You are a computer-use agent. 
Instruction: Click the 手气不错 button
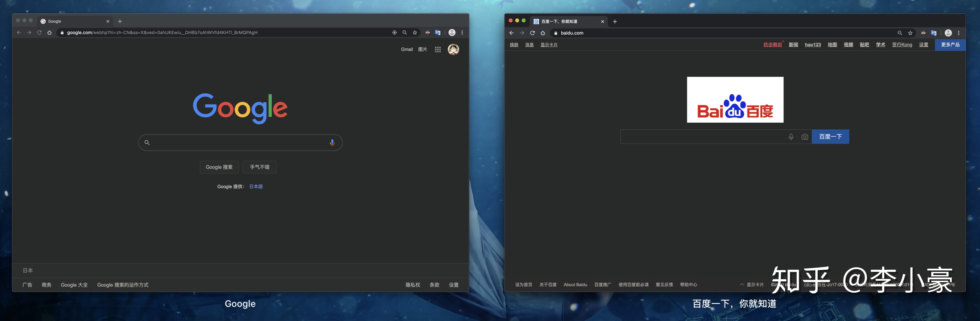[x=259, y=167]
